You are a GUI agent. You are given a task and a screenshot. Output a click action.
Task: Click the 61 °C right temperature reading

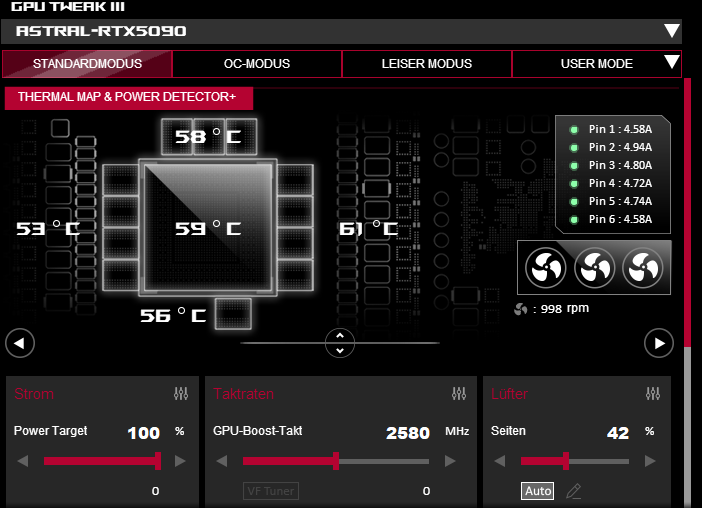click(368, 228)
